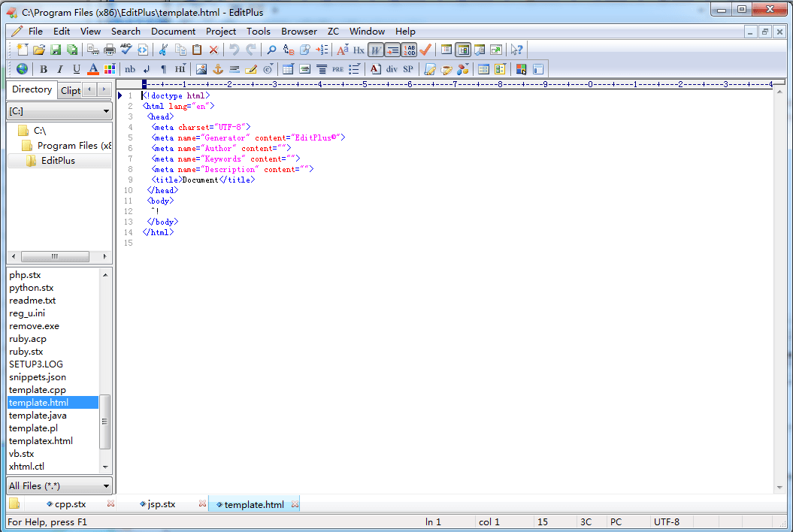Open the Document menu

pyautogui.click(x=173, y=31)
